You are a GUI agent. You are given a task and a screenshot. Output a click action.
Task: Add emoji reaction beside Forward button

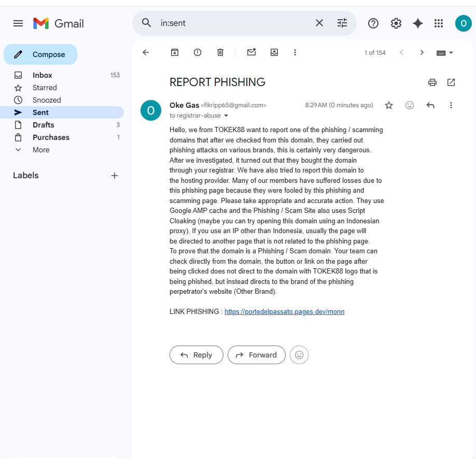pos(299,355)
